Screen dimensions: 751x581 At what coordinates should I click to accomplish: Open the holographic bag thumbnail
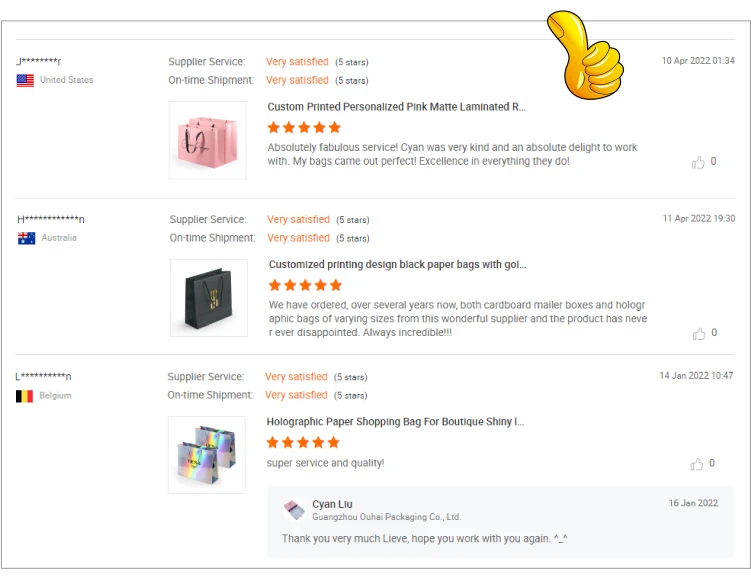pos(207,455)
